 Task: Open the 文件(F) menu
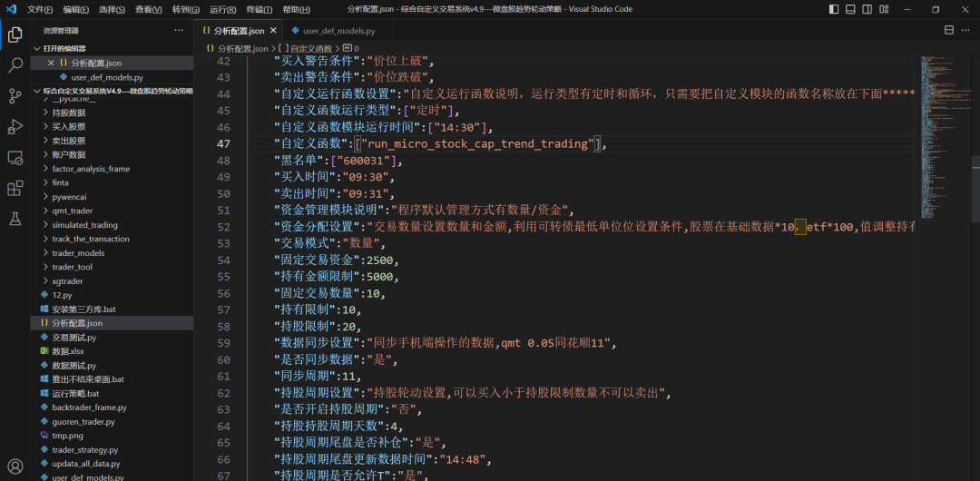[40, 9]
